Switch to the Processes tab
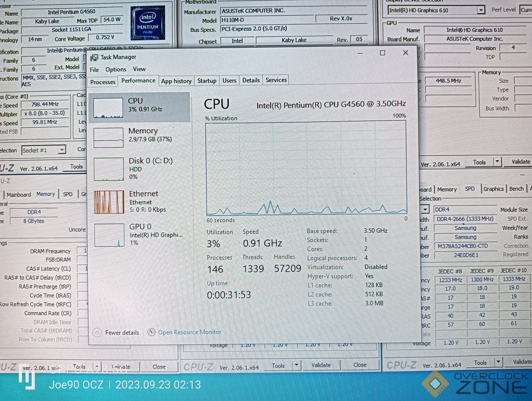The width and height of the screenshot is (532, 401). coord(103,82)
